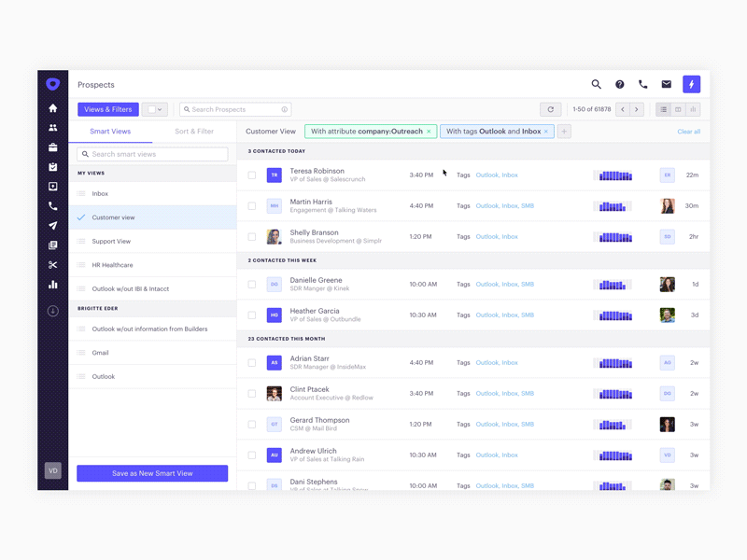This screenshot has width=747, height=560.
Task: Open the Support View smart view
Action: [x=152, y=242]
